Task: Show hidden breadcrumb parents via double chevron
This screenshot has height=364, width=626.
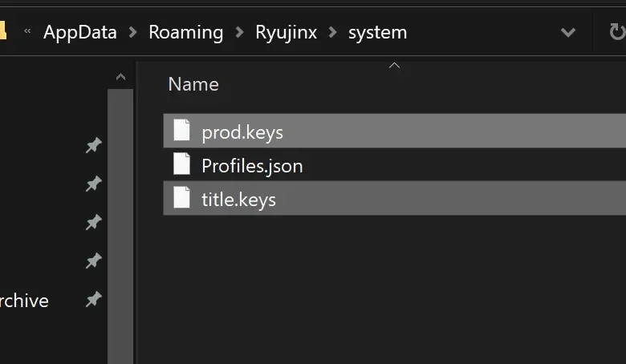Action: click(x=27, y=30)
